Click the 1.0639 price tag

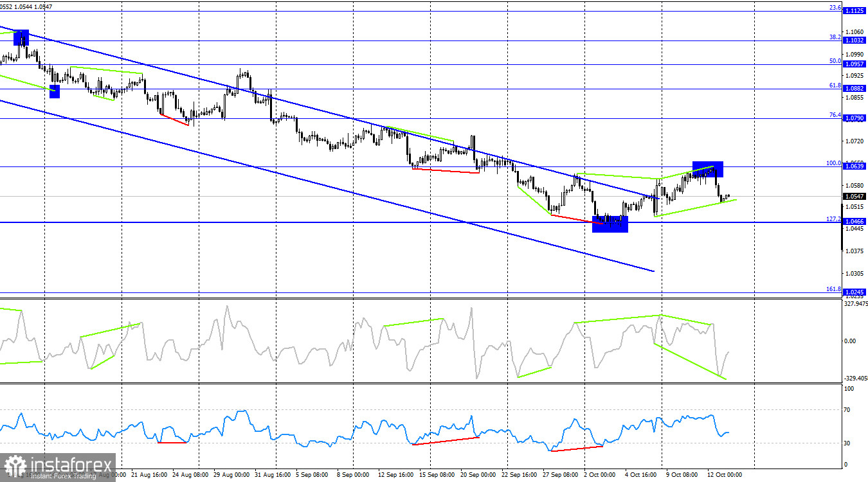coord(854,166)
